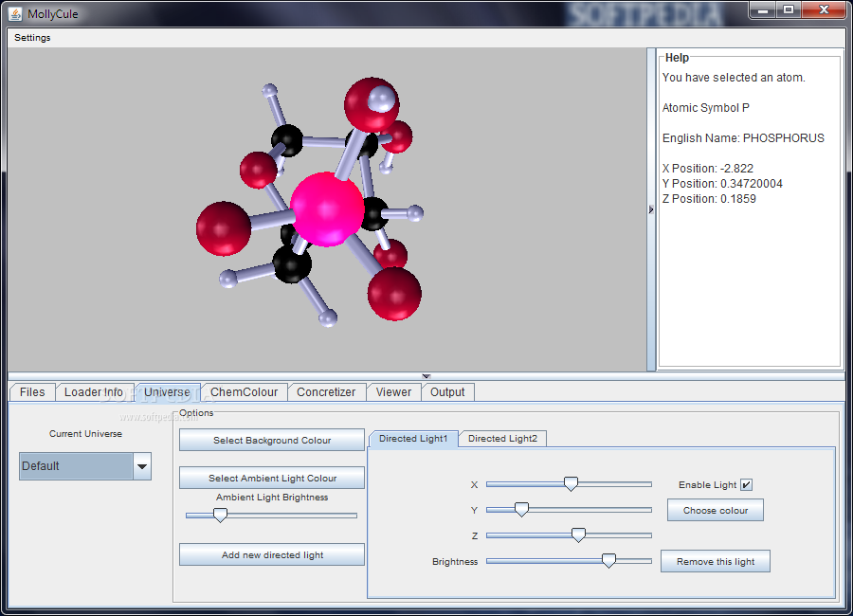Click the 'Atomic Symbol P' text
Image resolution: width=853 pixels, height=616 pixels.
[705, 108]
